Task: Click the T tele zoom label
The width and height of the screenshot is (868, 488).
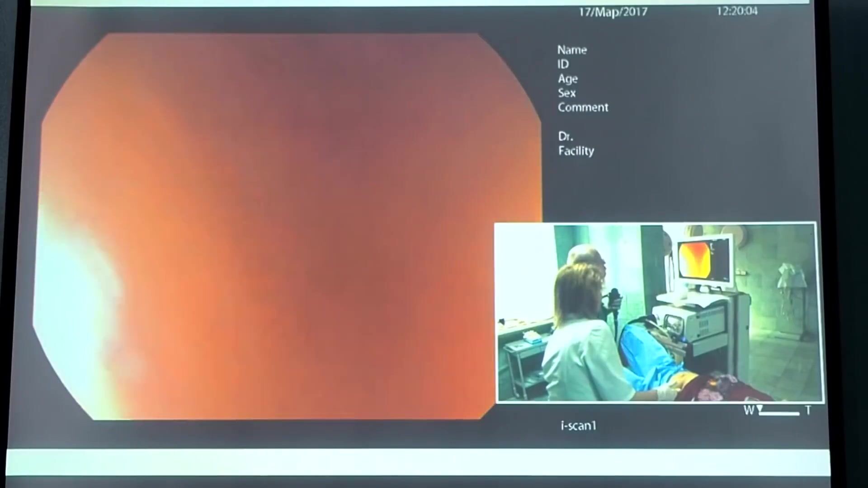Action: 807,411
